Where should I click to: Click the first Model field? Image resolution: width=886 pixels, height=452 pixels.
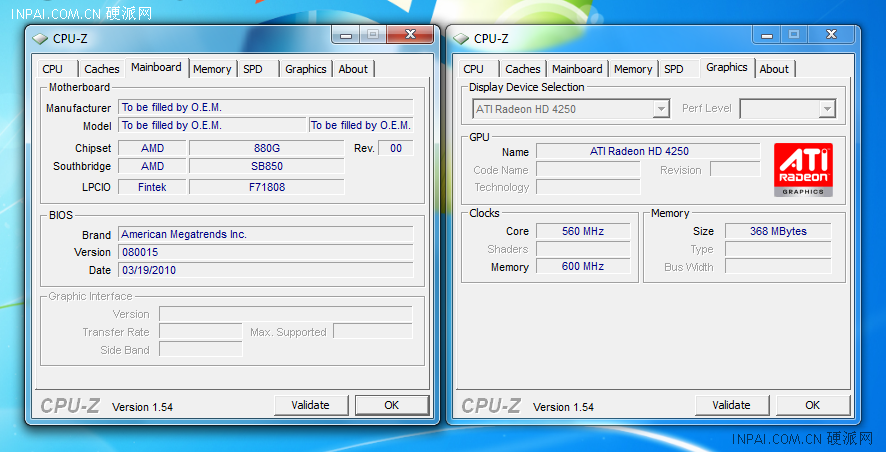[212, 125]
